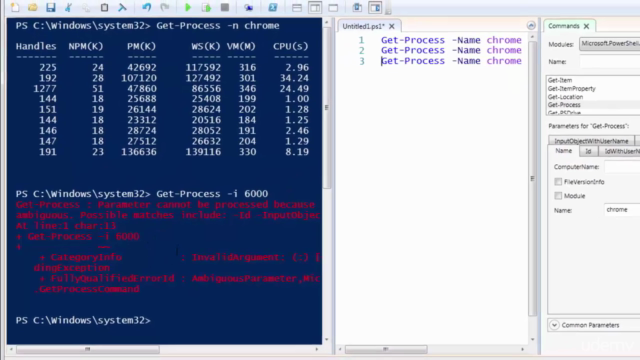Open the InputObjectWithUserName parameter tab
Image resolution: width=640 pixels, height=360 pixels.
click(591, 141)
